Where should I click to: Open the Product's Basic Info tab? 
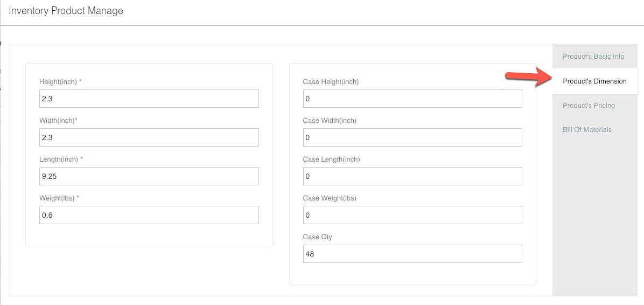pos(593,57)
